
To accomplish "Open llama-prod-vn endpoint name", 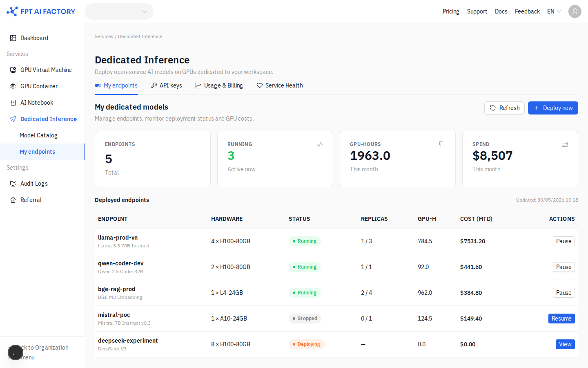I will pos(118,238).
